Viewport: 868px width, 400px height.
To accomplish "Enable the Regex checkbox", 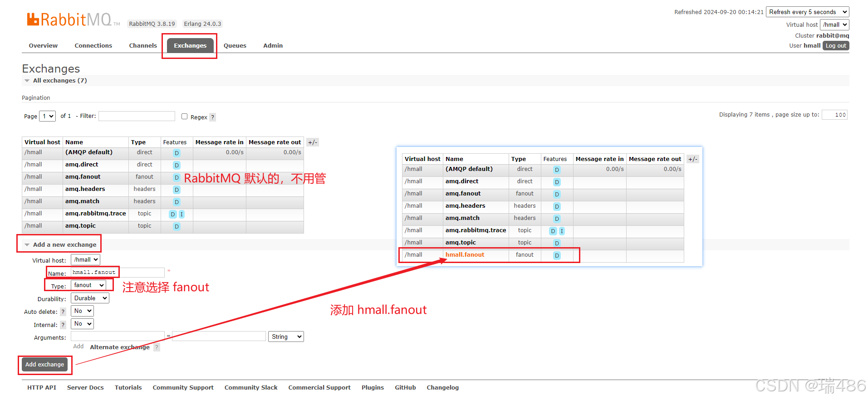I will 184,117.
